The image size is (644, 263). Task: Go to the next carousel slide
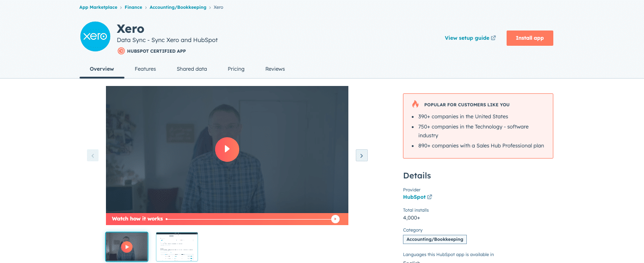coord(361,156)
